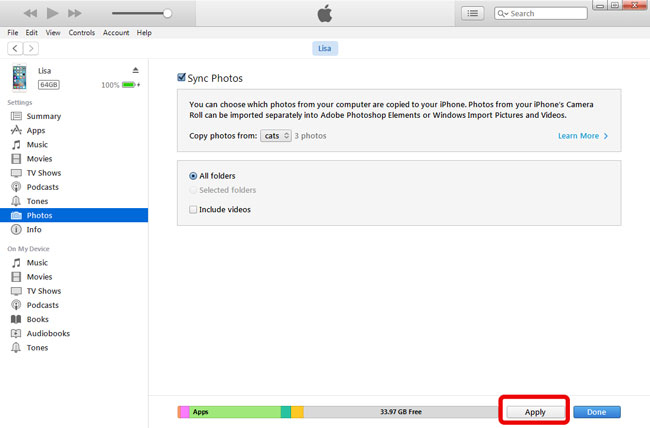Click the teal storage bar segment
Viewport: 650px width, 428px height.
tap(286, 412)
